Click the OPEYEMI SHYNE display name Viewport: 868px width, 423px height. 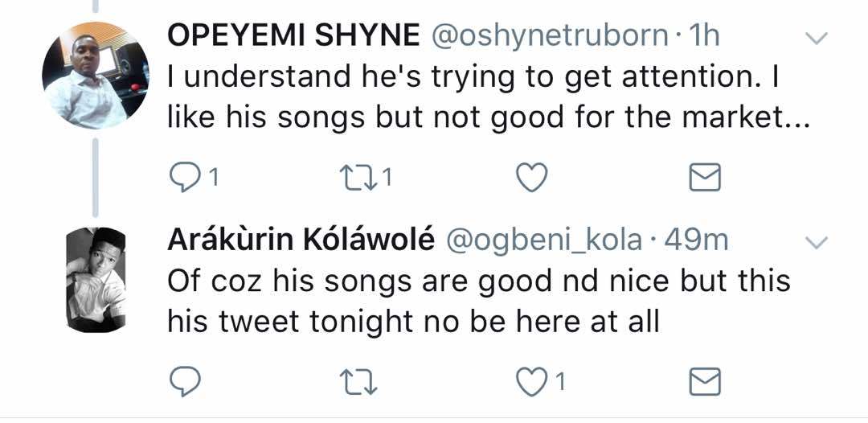coord(293,36)
